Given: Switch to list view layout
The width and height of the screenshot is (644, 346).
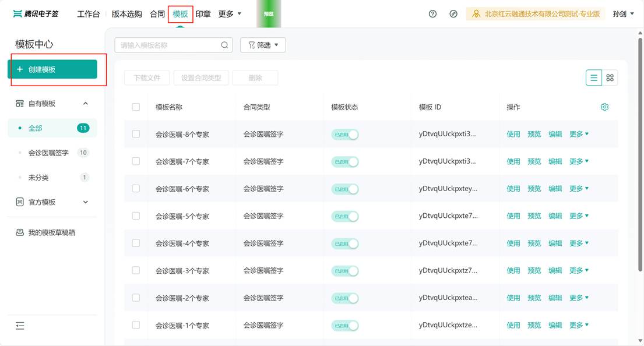Looking at the screenshot, I should (593, 77).
